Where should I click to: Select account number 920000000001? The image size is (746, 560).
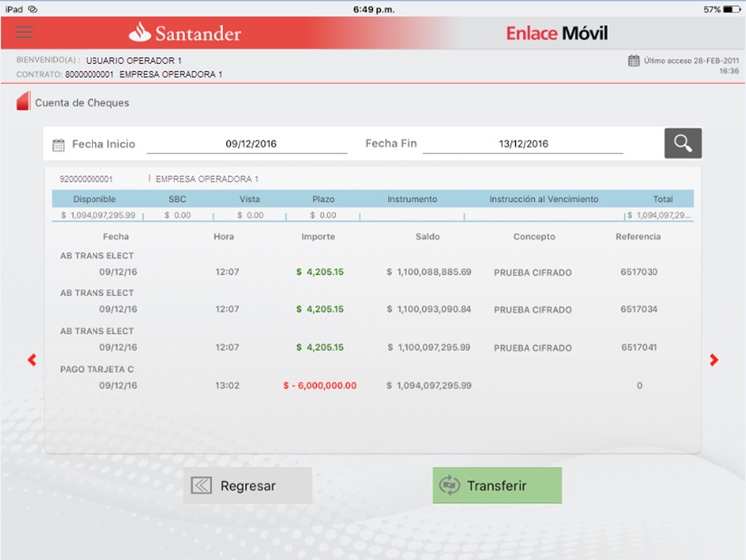pos(87,179)
